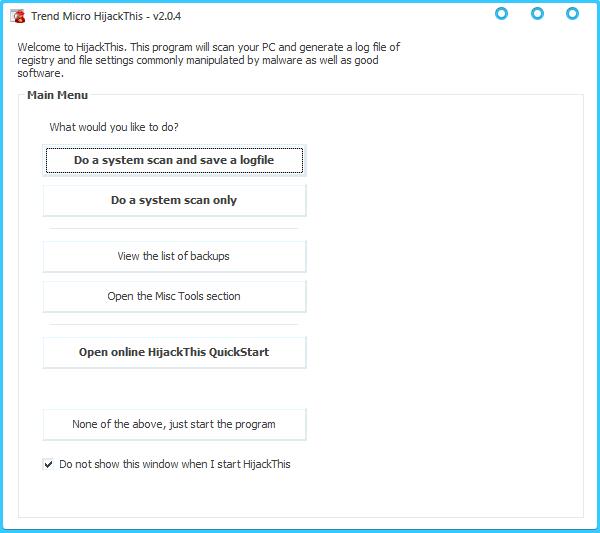Open the Misc Tools section
The height and width of the screenshot is (533, 600).
[x=174, y=297]
